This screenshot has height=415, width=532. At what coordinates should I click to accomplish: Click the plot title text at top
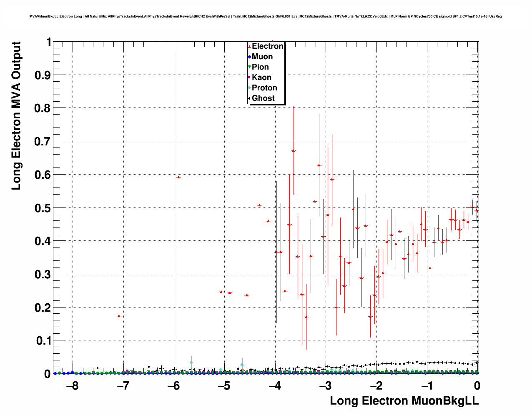coord(266,17)
